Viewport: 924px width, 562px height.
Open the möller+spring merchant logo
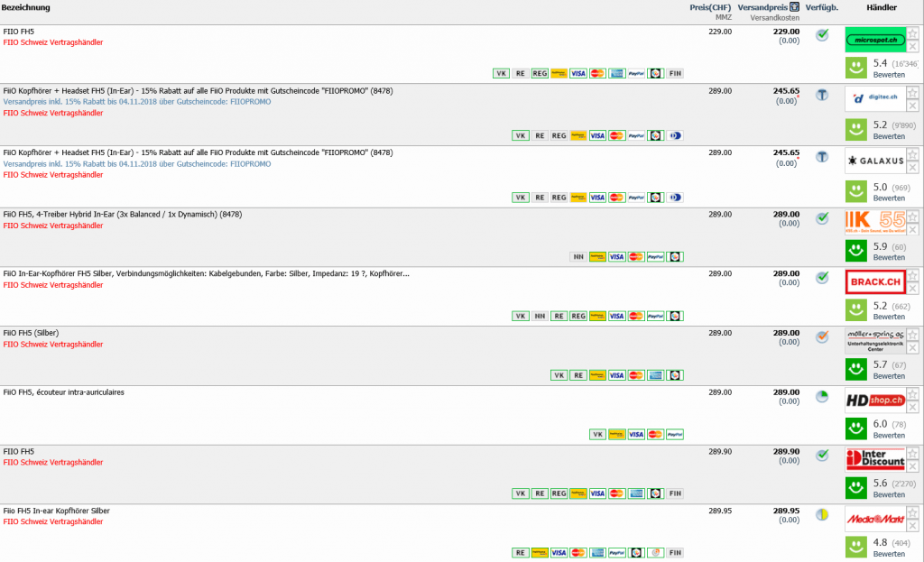[x=875, y=340]
